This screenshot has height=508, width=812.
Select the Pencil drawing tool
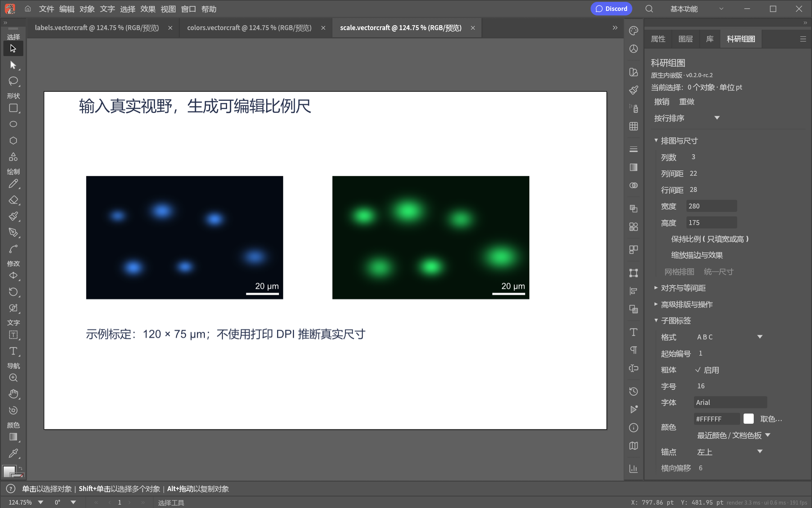13,184
